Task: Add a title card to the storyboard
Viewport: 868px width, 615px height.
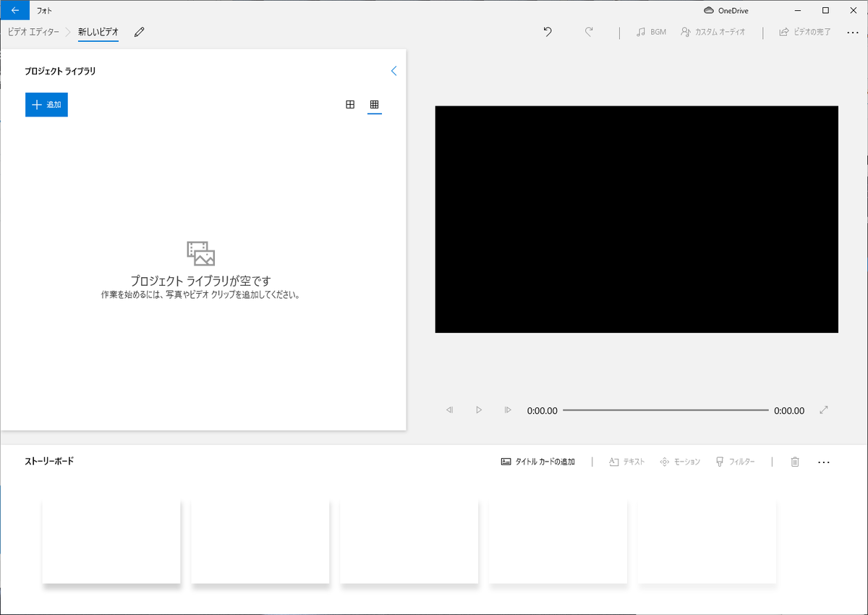Action: 538,462
